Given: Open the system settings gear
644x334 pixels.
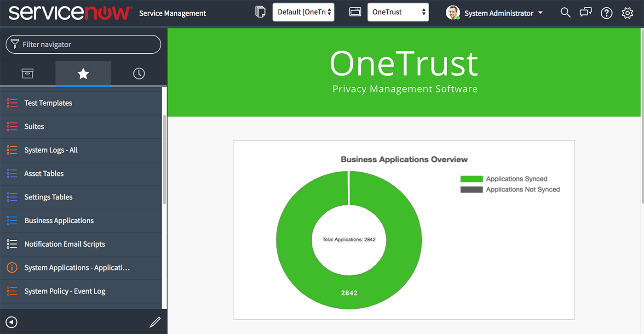Looking at the screenshot, I should (x=627, y=13).
